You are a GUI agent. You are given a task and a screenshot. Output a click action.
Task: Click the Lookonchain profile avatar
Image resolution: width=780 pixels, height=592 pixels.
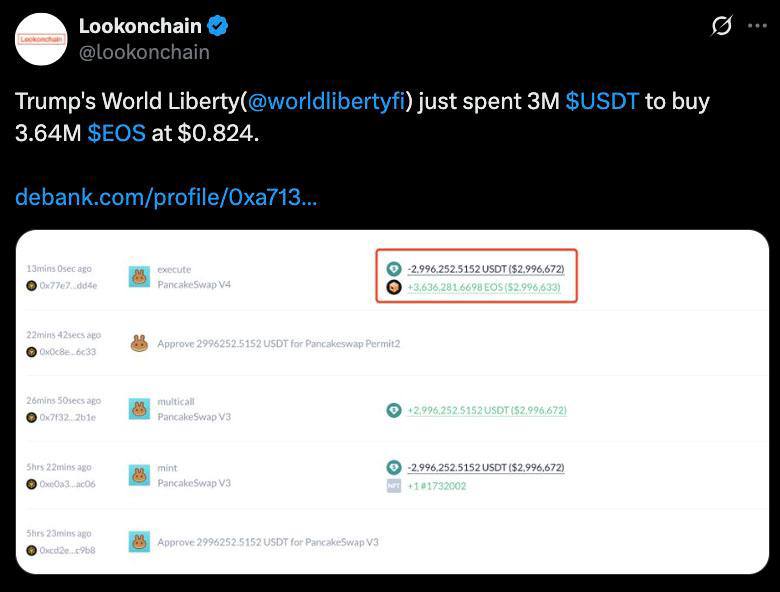coord(41,39)
